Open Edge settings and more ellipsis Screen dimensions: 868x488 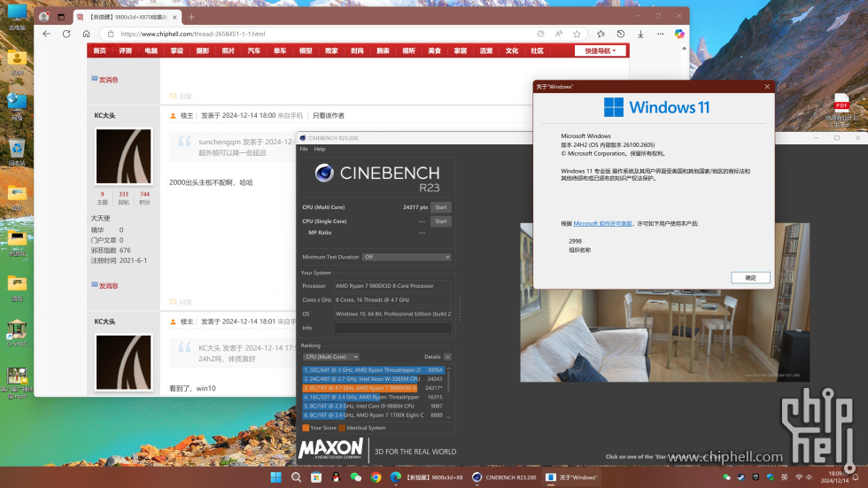tap(661, 34)
